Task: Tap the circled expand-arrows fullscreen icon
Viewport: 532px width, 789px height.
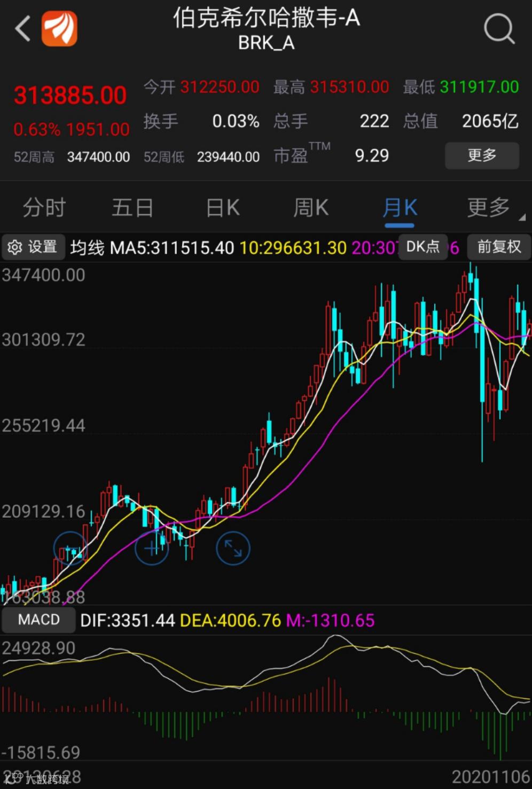Action: click(x=233, y=548)
